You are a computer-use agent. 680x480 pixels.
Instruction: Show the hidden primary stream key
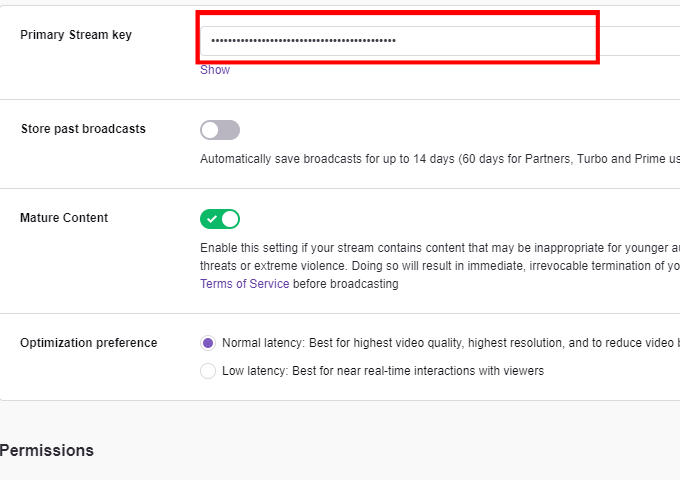pyautogui.click(x=215, y=70)
